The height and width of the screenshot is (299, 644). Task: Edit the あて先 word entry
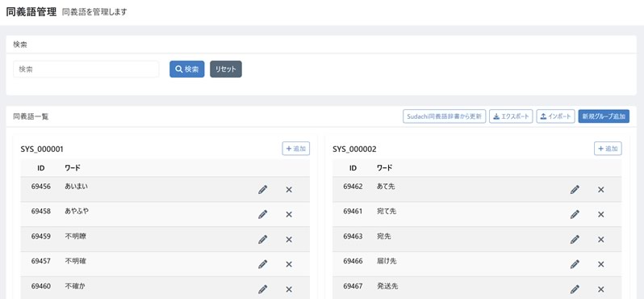(575, 190)
